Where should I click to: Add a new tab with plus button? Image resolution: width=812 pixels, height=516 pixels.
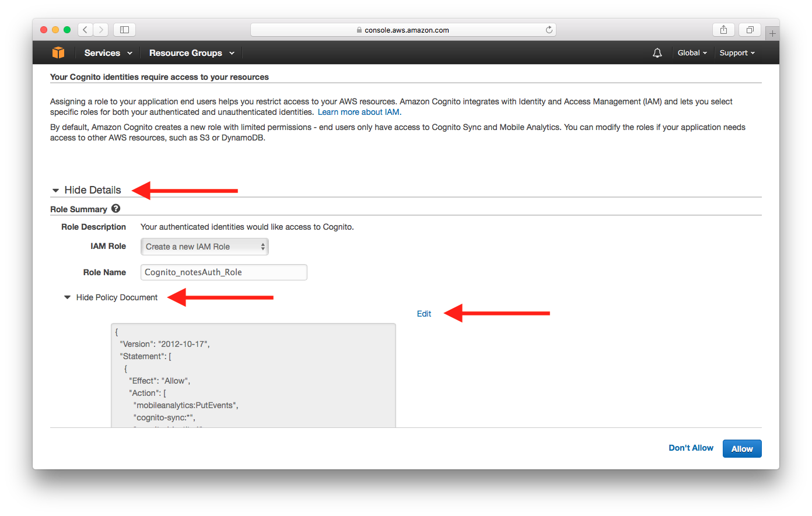coord(772,33)
